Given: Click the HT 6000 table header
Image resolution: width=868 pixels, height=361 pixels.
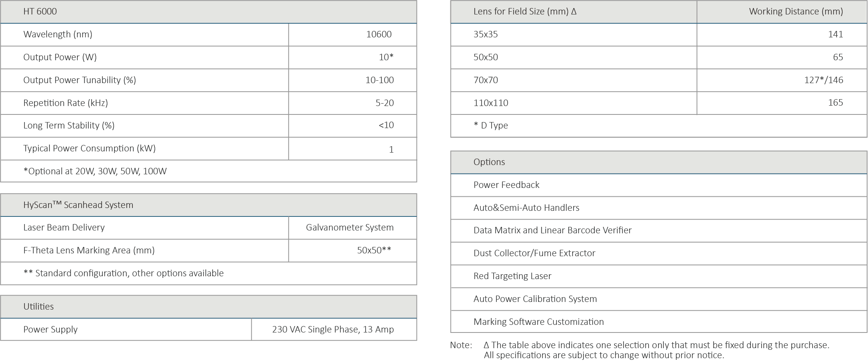Looking at the screenshot, I should coord(40,12).
